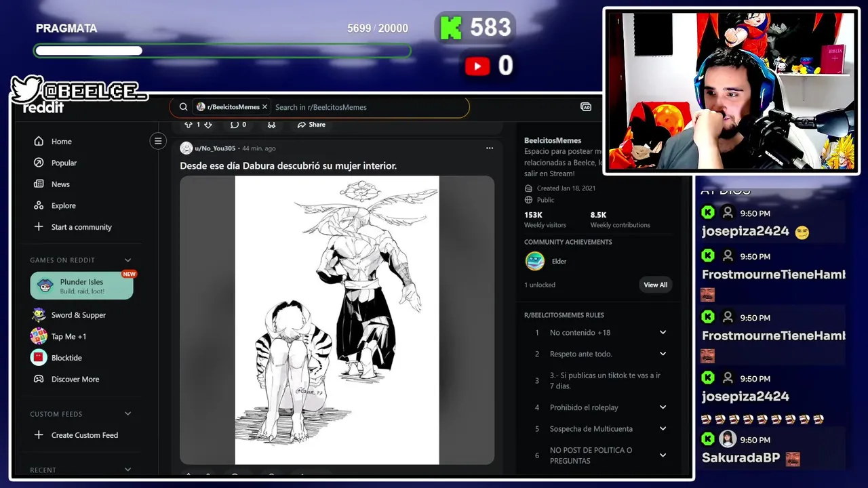
Task: Click the Home icon in sidebar
Action: click(x=39, y=142)
